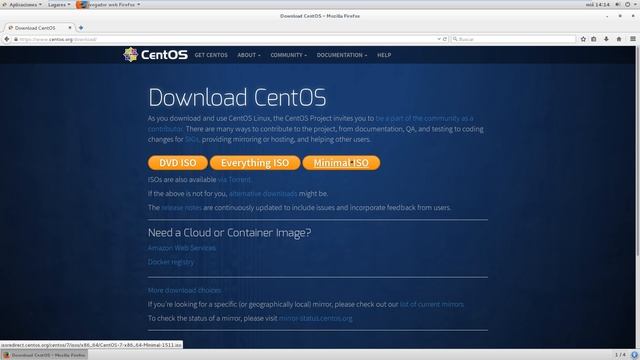Click the reload page icon in address bar
The image size is (640, 360).
tap(445, 39)
